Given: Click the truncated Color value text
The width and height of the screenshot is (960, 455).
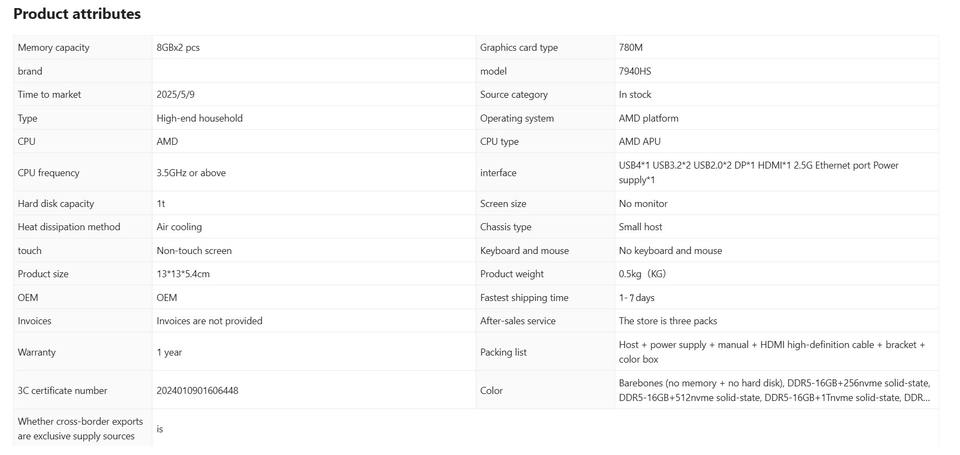Looking at the screenshot, I should tap(774, 390).
